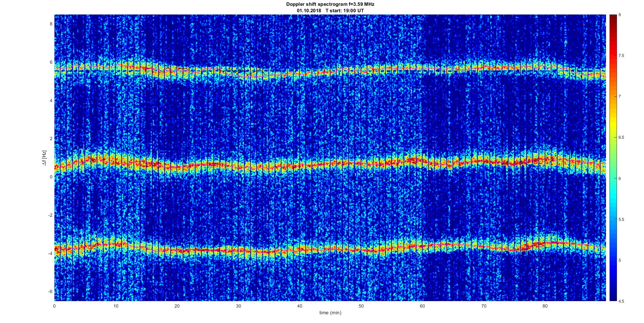This screenshot has width=644, height=323.
Task: Click the y-axis tick label "-6"
Action: (50, 292)
